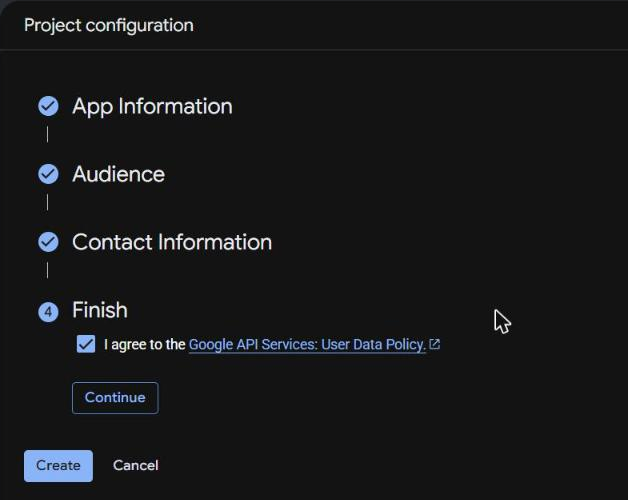Expand the Audience step
The image size is (628, 500).
(119, 174)
